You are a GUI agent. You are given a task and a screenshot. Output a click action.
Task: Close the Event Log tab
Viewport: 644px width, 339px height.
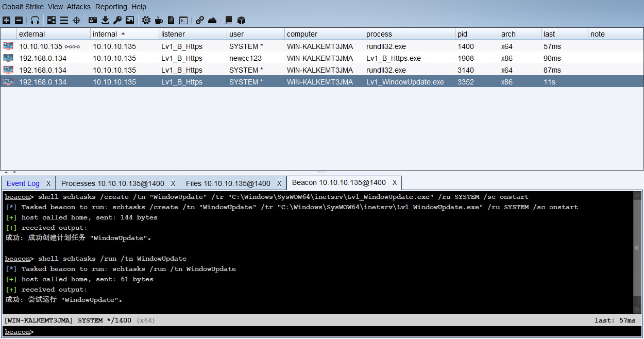point(48,183)
